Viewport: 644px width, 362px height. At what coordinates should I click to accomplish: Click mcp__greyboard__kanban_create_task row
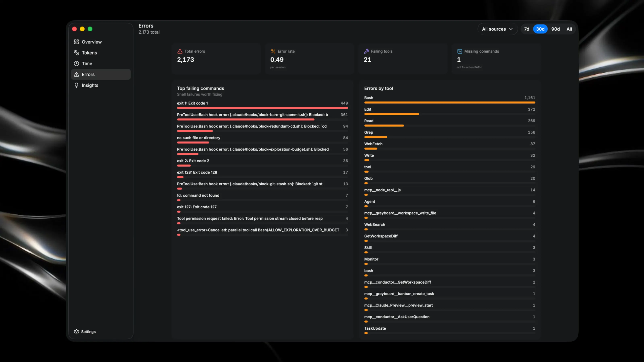[x=450, y=296]
